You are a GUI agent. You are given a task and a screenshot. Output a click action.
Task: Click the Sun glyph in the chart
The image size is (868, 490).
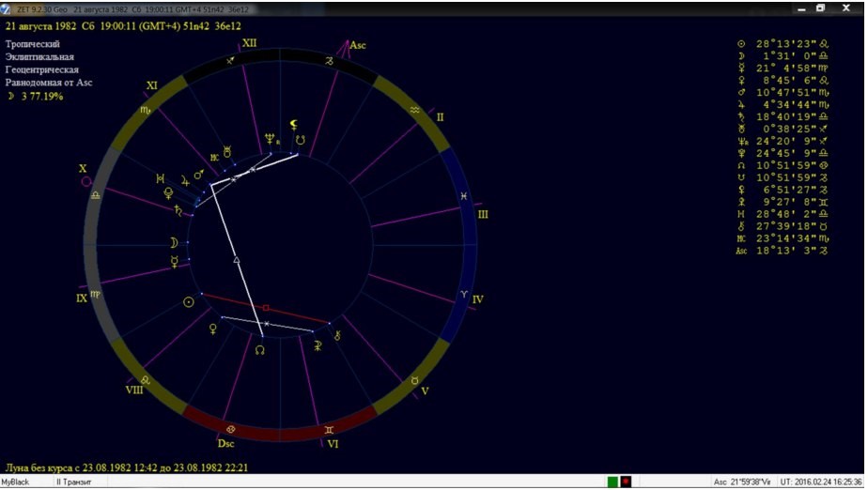coord(189,302)
